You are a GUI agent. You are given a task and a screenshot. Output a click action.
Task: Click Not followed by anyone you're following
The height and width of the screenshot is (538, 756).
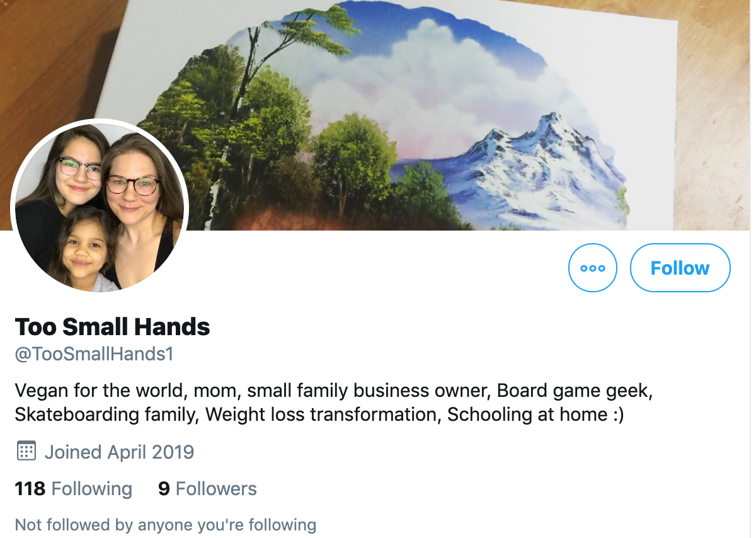coord(165,524)
